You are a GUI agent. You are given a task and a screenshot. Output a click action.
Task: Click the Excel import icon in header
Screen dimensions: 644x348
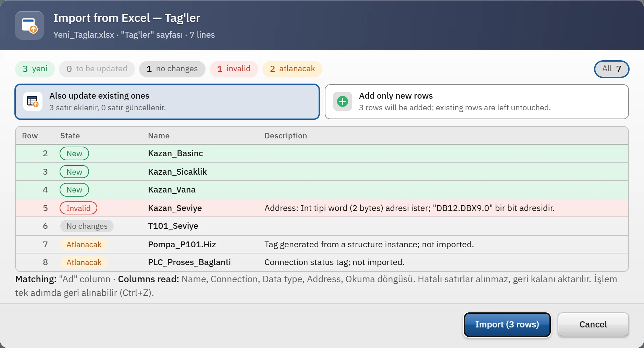tap(29, 25)
